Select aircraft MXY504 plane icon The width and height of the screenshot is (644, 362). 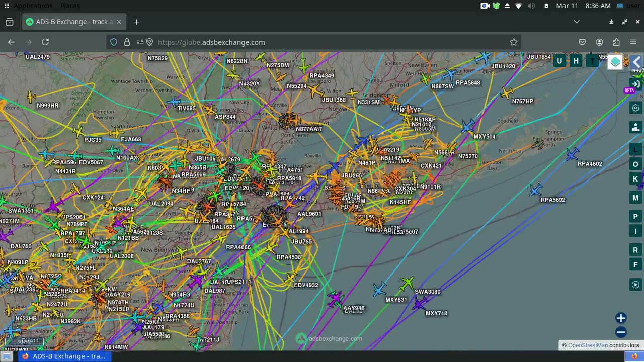pos(468,126)
